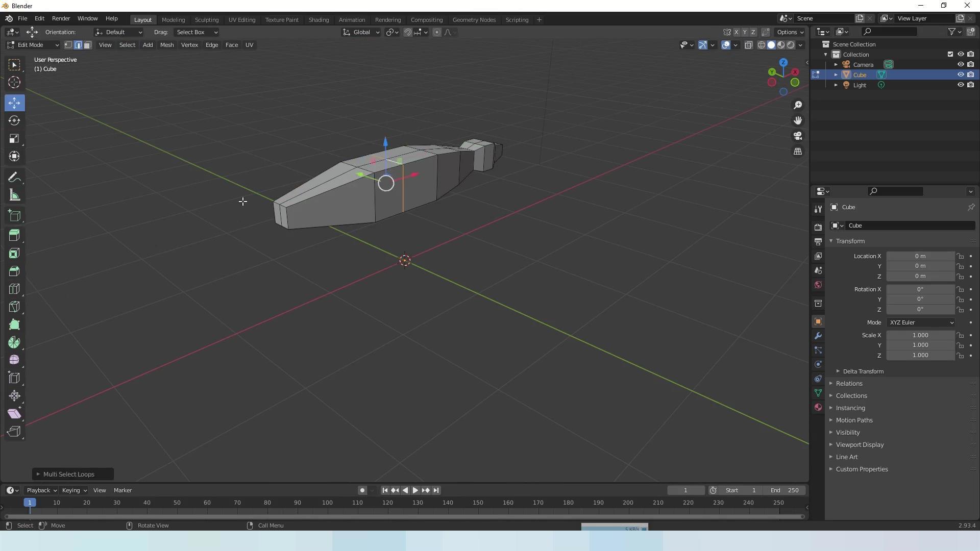This screenshot has width=980, height=551.
Task: Open the Mesh menu
Action: point(167,45)
